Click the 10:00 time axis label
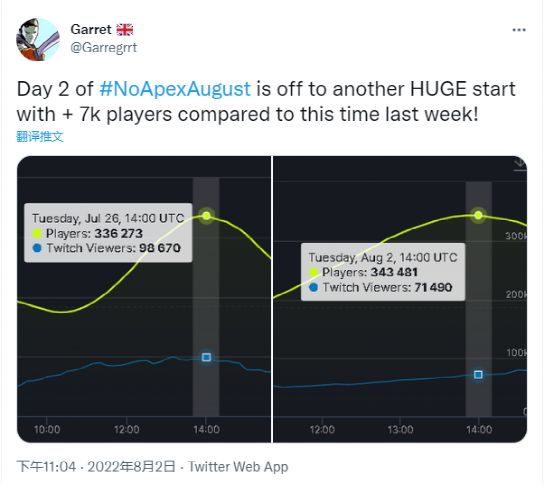The image size is (553, 485). tap(47, 429)
